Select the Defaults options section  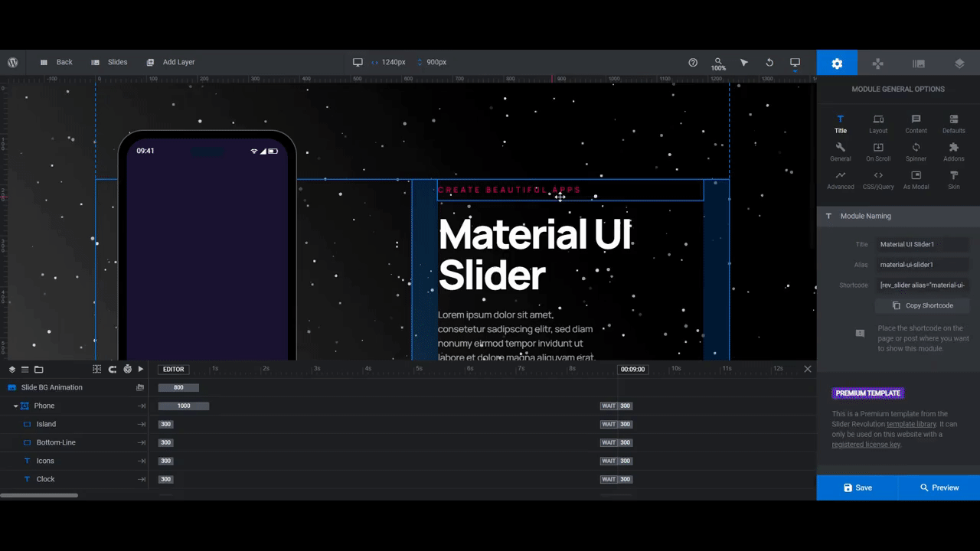pos(954,124)
